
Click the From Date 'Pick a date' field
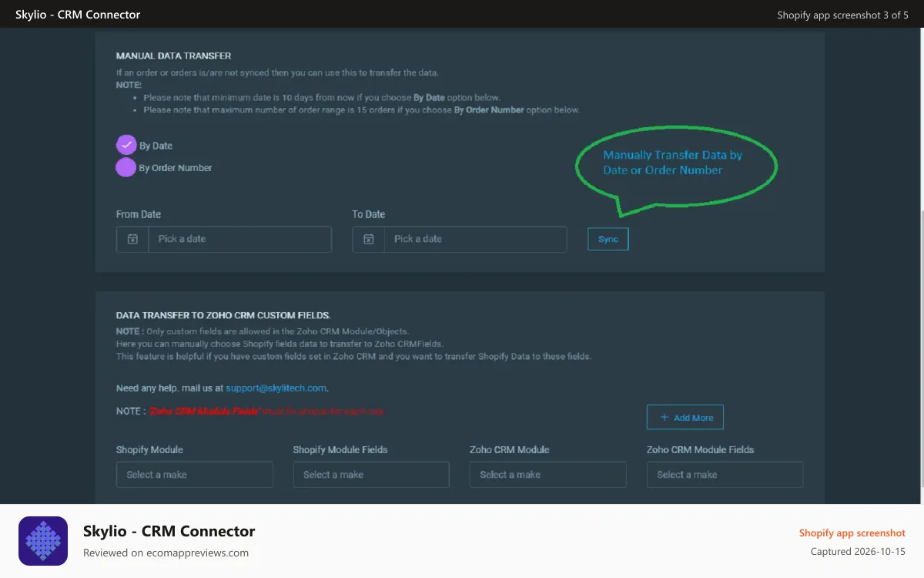pyautogui.click(x=239, y=239)
